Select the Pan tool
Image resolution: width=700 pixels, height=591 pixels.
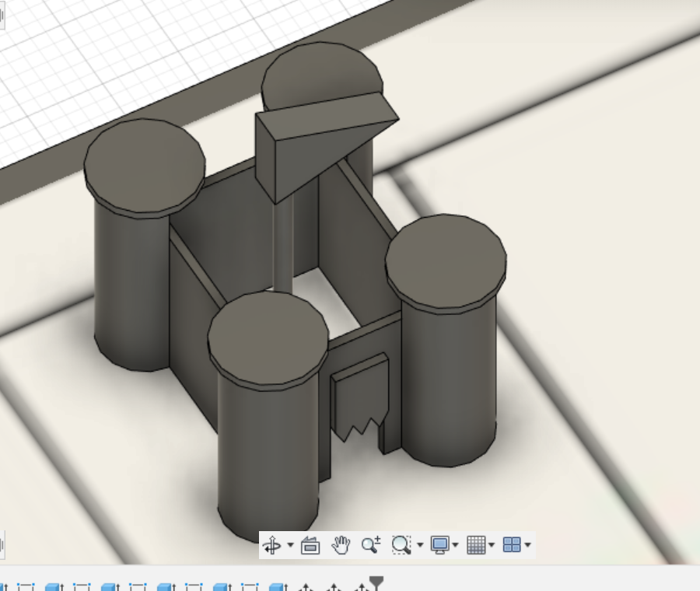pyautogui.click(x=341, y=544)
